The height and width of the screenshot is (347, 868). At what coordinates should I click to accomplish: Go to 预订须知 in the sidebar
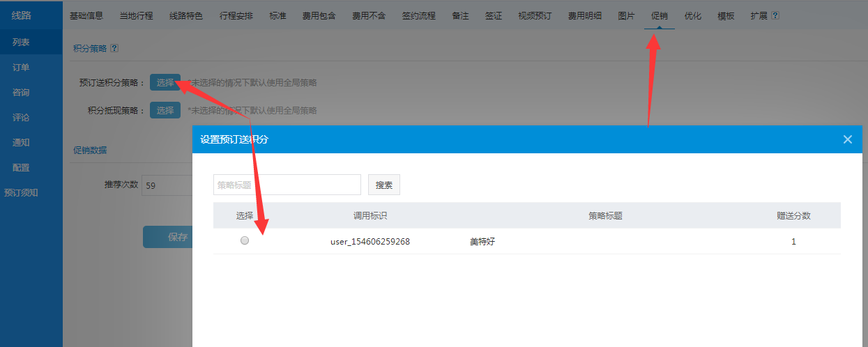point(21,193)
